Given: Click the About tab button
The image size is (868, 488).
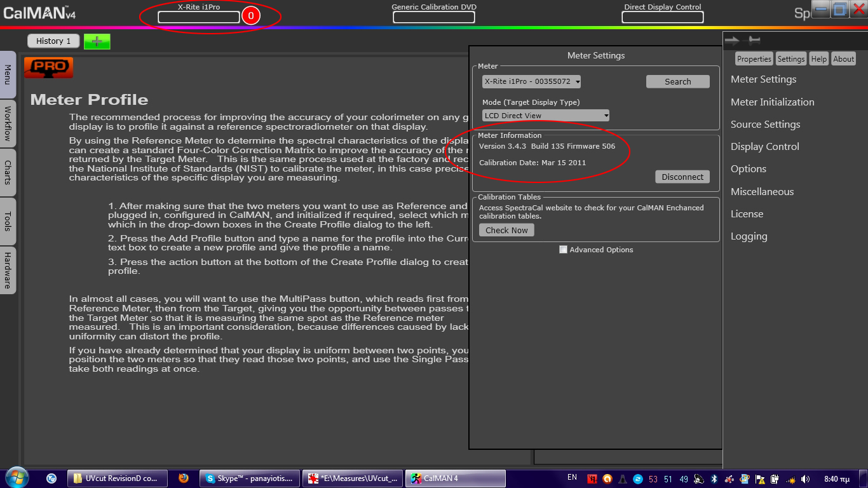Looking at the screenshot, I should click(x=843, y=58).
